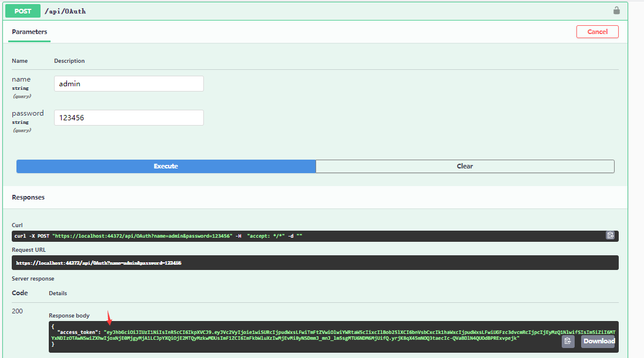Click the name parameter label
644x358 pixels.
pyautogui.click(x=21, y=79)
